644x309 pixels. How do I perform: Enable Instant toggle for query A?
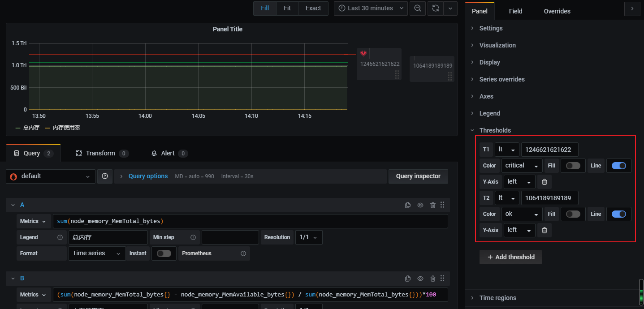pyautogui.click(x=164, y=253)
